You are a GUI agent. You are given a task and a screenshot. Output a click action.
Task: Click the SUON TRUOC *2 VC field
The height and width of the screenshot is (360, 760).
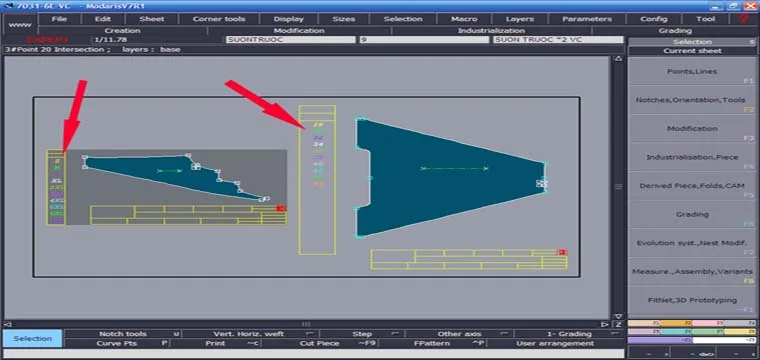point(558,40)
